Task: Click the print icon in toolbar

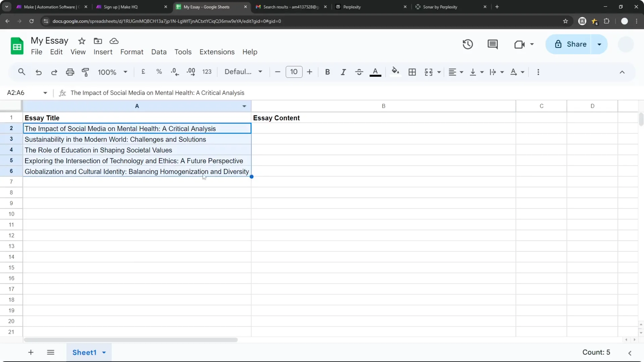Action: 70,72
